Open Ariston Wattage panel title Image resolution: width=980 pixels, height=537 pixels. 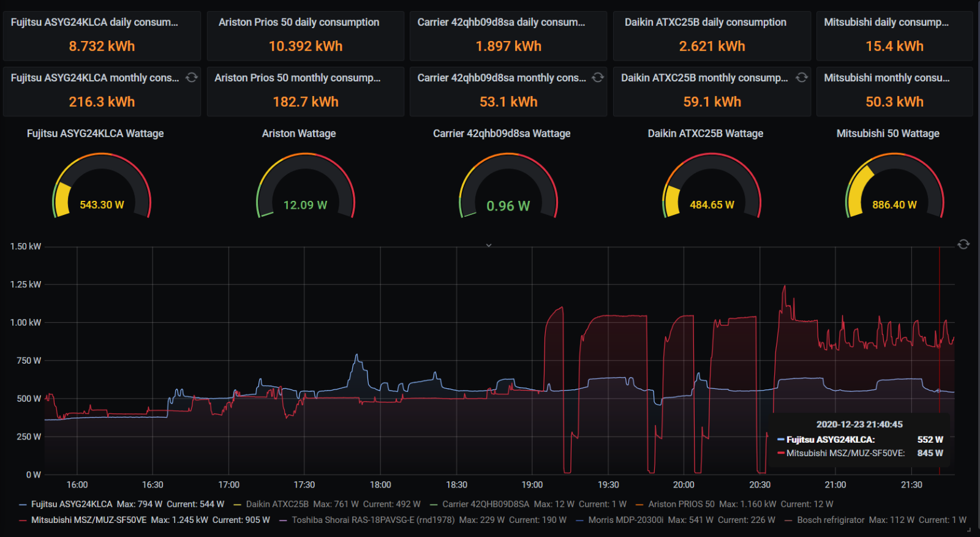299,133
